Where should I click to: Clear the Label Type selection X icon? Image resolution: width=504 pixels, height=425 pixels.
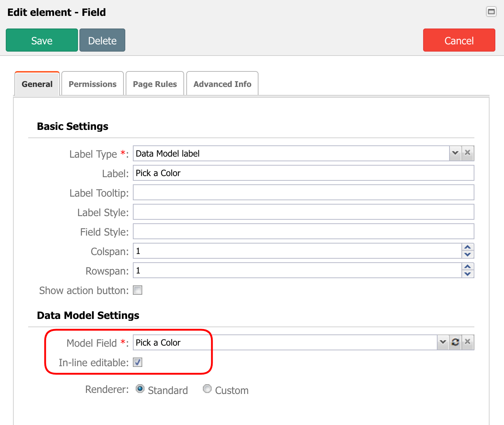468,153
